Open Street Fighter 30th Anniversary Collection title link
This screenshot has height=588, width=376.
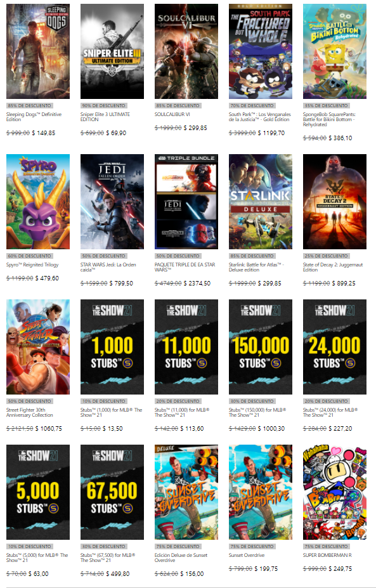point(30,412)
